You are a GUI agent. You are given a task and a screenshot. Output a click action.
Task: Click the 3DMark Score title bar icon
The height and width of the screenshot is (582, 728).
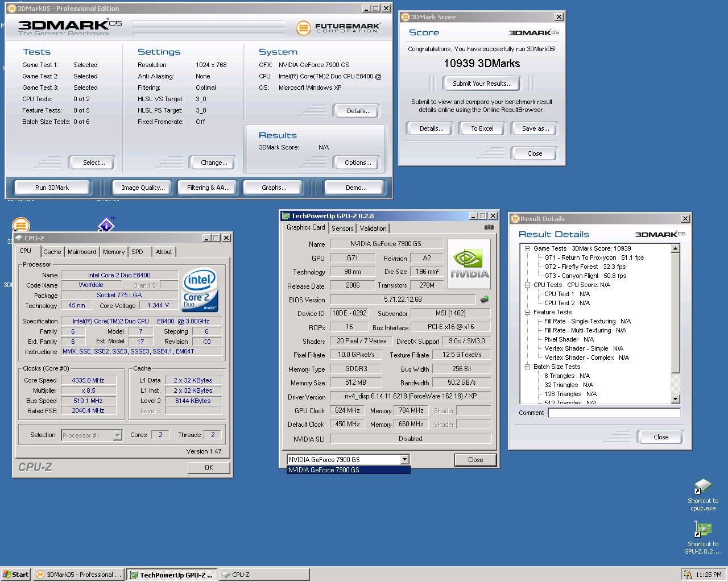tap(406, 17)
